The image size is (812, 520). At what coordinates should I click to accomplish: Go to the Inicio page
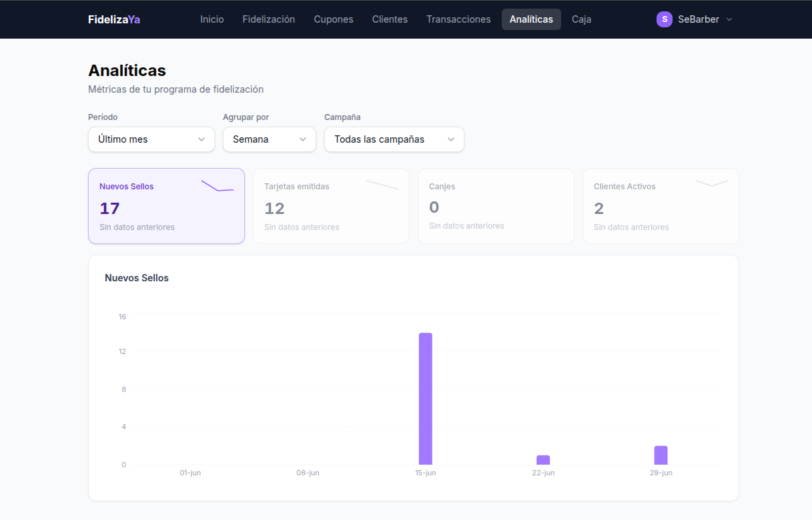pos(212,19)
